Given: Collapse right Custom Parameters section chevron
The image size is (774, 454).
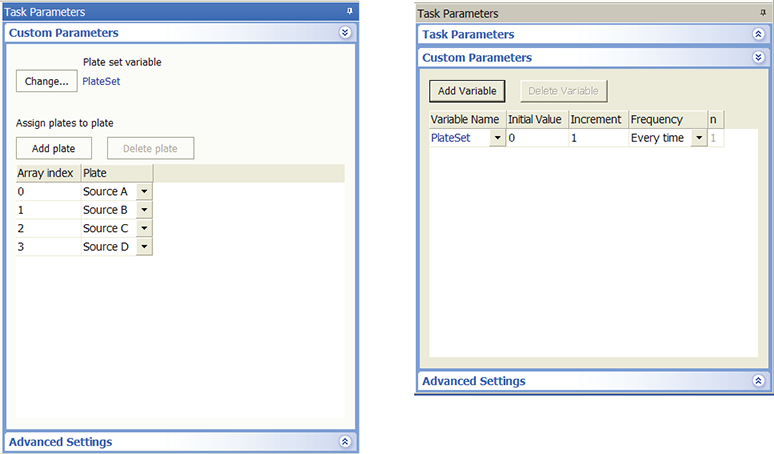Looking at the screenshot, I should point(758,58).
